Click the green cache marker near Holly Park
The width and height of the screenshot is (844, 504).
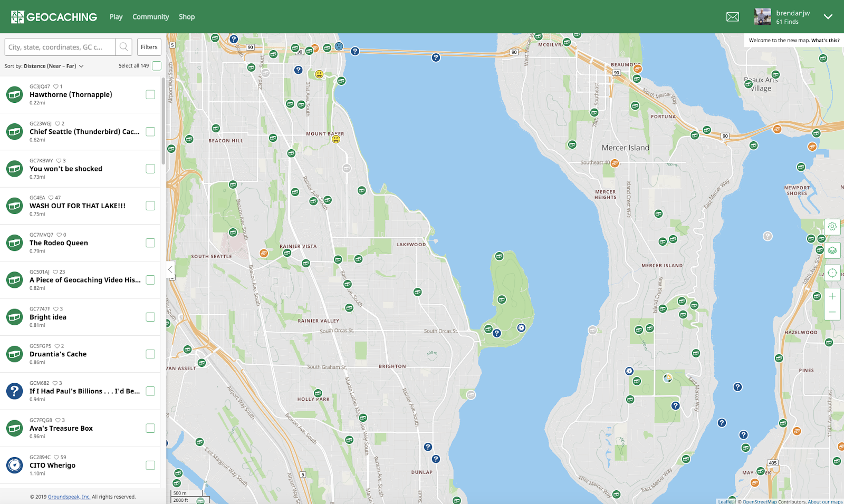point(318,393)
